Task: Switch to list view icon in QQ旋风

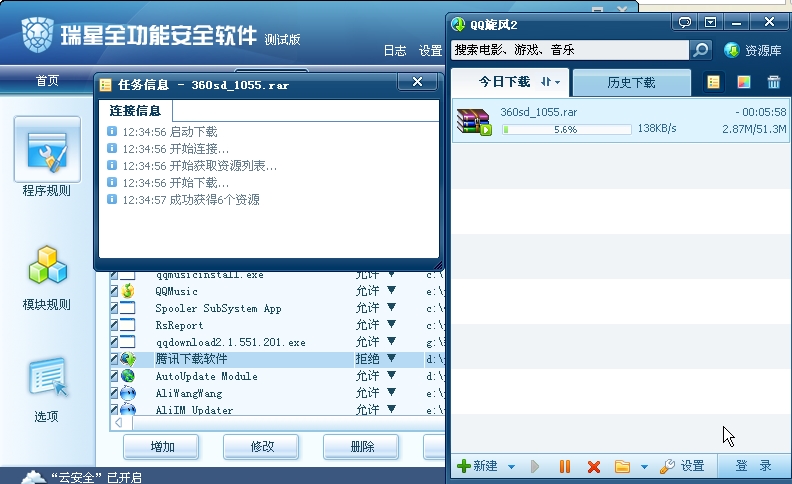Action: pyautogui.click(x=713, y=82)
